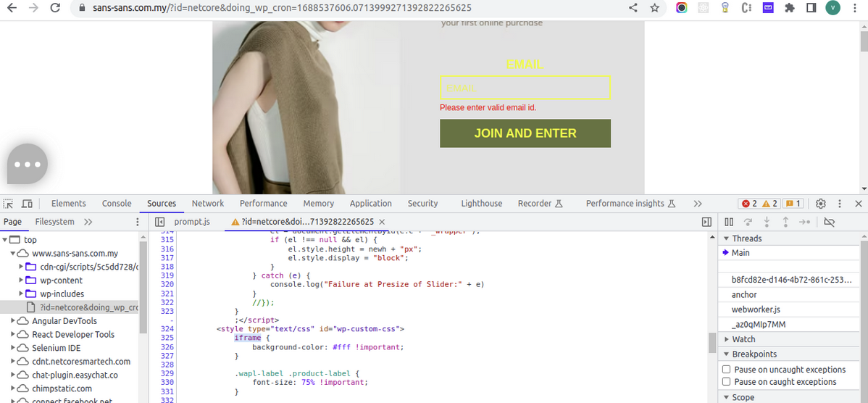This screenshot has height=403, width=868.
Task: Show more DevTools panel tabs
Action: [698, 204]
